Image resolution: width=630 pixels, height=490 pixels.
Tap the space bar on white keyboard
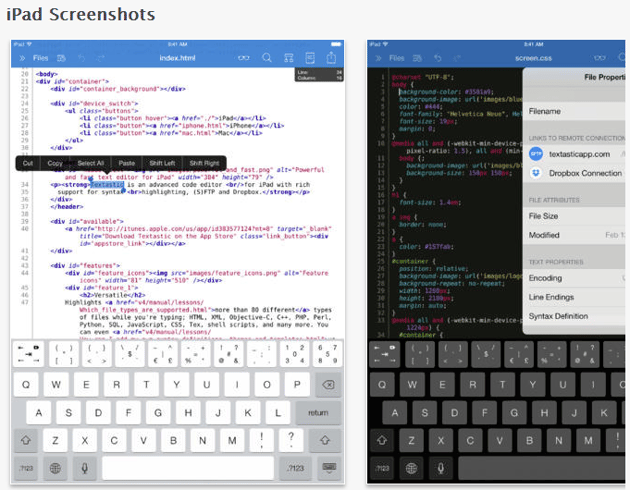click(x=188, y=468)
